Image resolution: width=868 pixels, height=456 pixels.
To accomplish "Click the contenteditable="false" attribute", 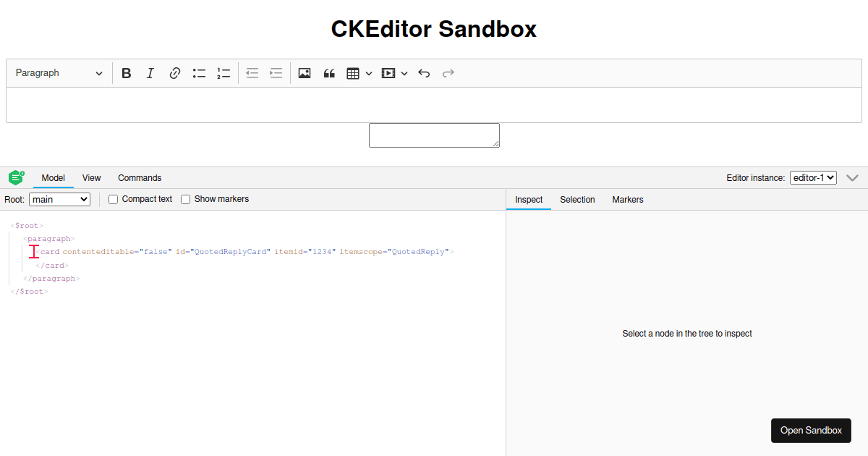I will pos(117,252).
